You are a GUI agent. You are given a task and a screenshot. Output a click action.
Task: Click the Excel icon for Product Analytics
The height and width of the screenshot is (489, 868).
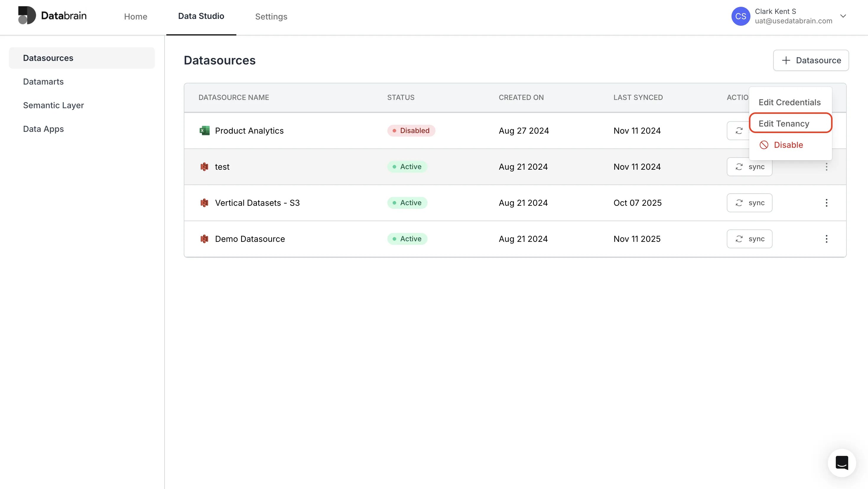tap(204, 130)
